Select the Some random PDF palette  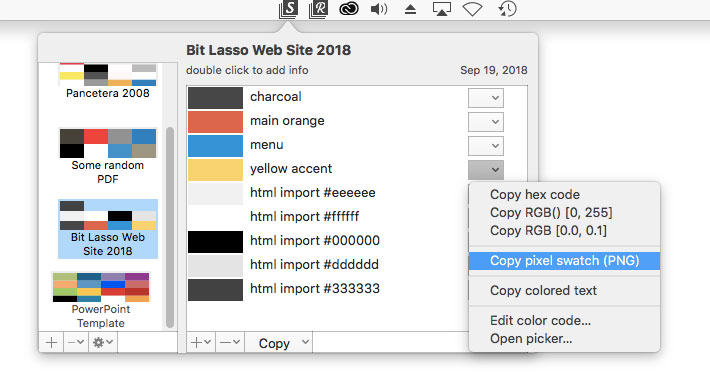[x=108, y=157]
